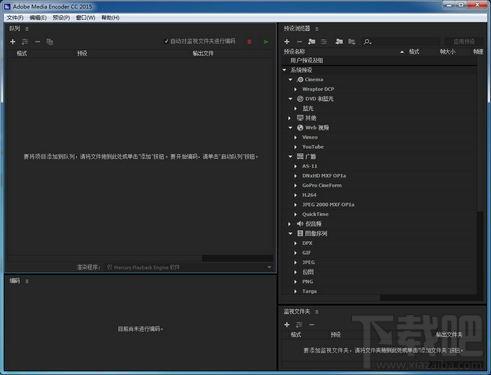
Task: Click the magnifier search icon in Preset Browser
Action: tap(367, 42)
